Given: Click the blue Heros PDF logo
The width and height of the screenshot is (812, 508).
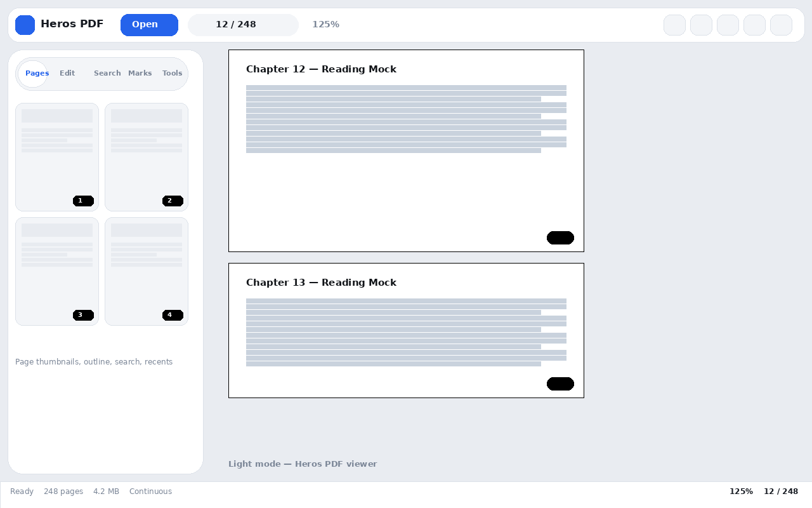Looking at the screenshot, I should (25, 25).
